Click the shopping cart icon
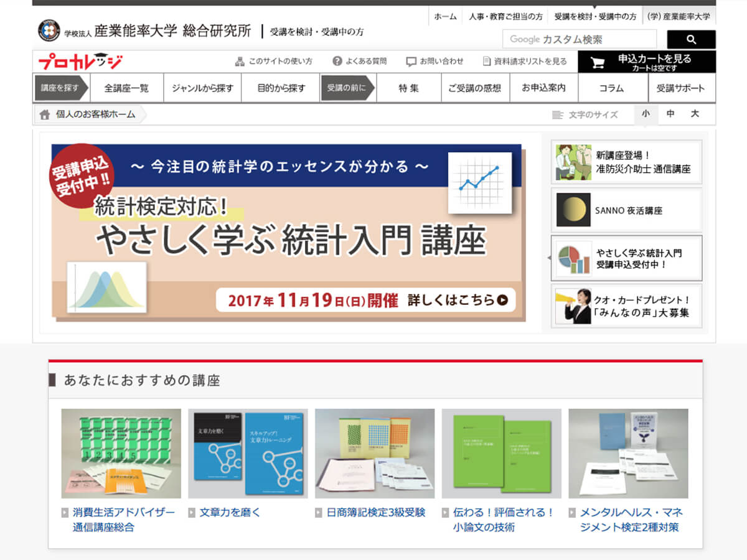Screen dimensions: 747x560 [x=598, y=62]
